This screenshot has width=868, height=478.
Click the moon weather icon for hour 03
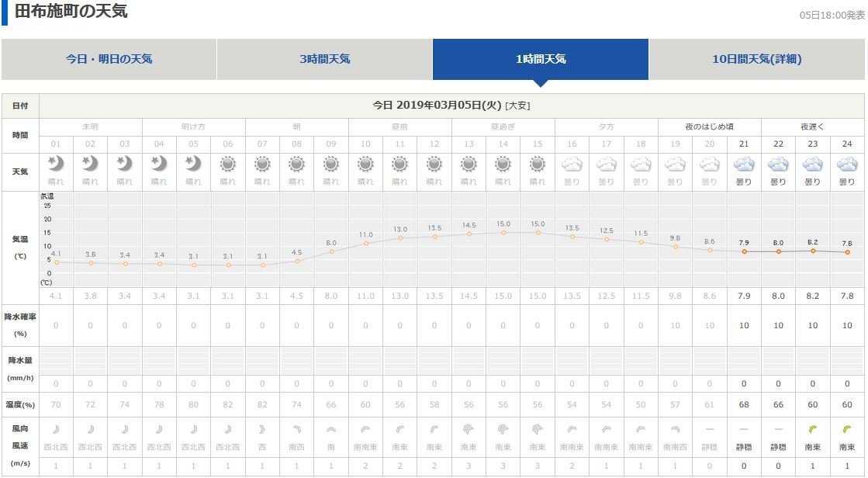pyautogui.click(x=125, y=164)
